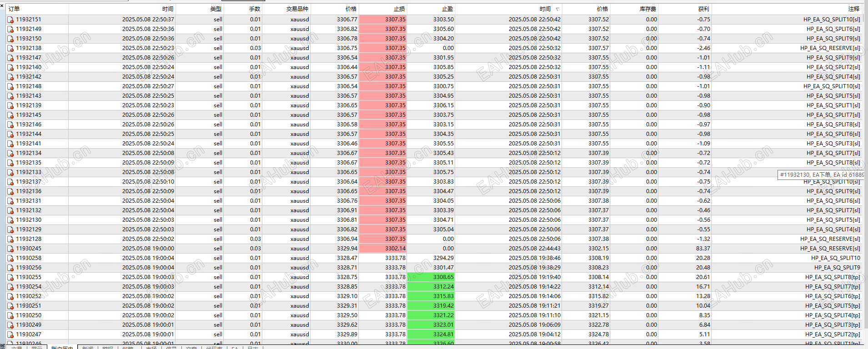Click the green take-profit cell 3321.22
This screenshot has height=349, width=868.
click(x=431, y=315)
